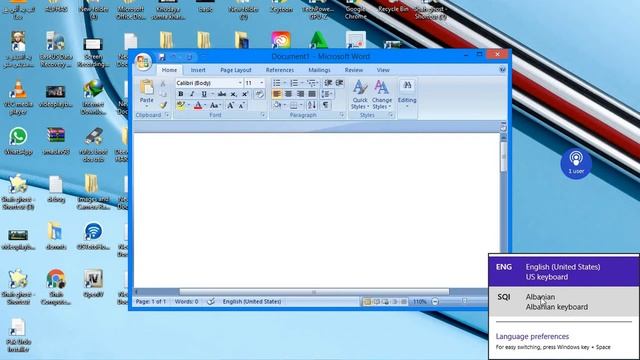Open the Paragraph dialog launcher
Viewport: 640px width, 360px height.
point(342,116)
